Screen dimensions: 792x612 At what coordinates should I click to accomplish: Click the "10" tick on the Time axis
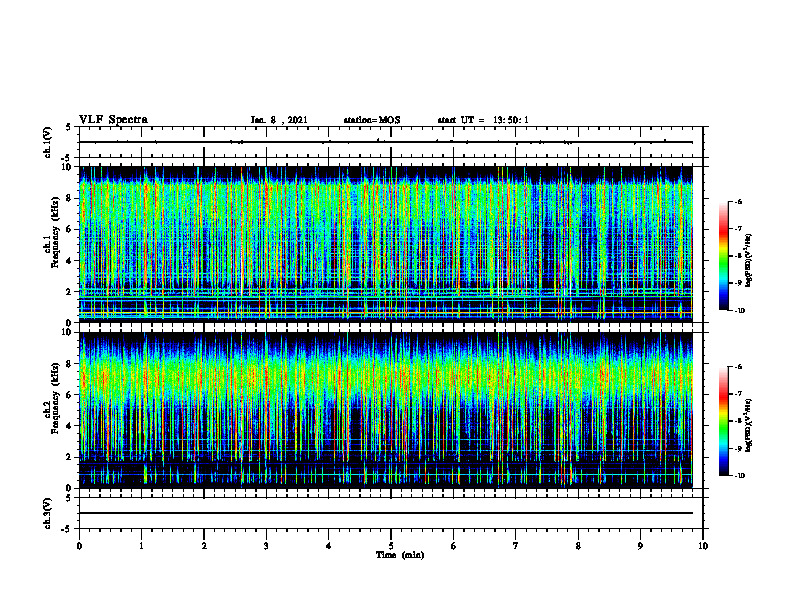[703, 546]
